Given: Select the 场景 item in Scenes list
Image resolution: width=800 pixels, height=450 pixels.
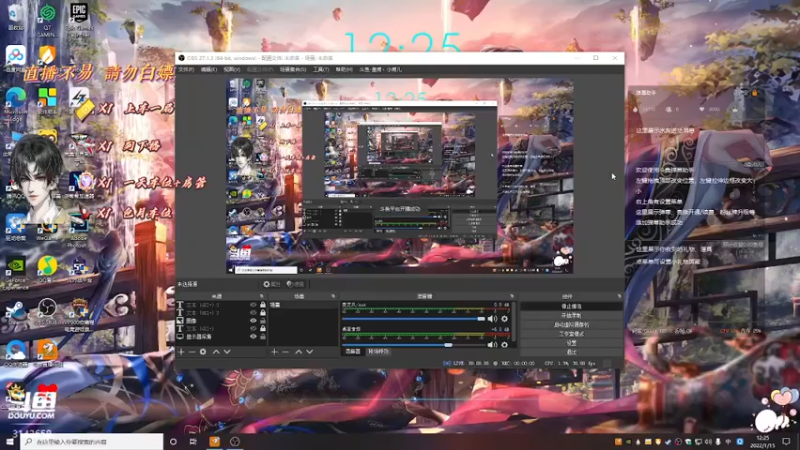Looking at the screenshot, I should pyautogui.click(x=302, y=305).
